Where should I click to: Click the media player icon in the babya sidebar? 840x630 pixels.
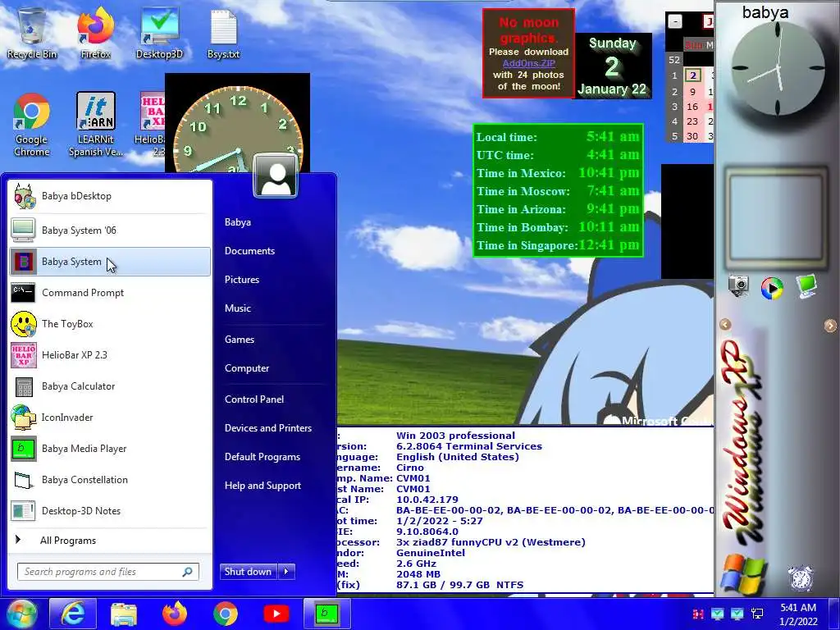[x=772, y=288]
